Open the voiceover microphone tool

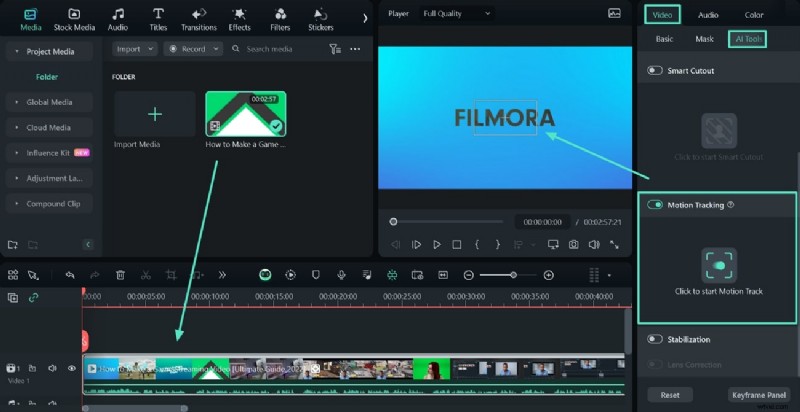(341, 275)
